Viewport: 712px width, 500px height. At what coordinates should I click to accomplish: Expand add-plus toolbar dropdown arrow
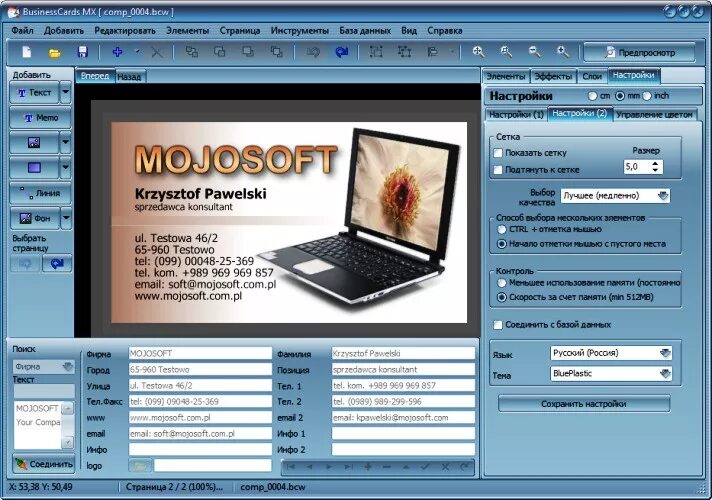(x=137, y=52)
